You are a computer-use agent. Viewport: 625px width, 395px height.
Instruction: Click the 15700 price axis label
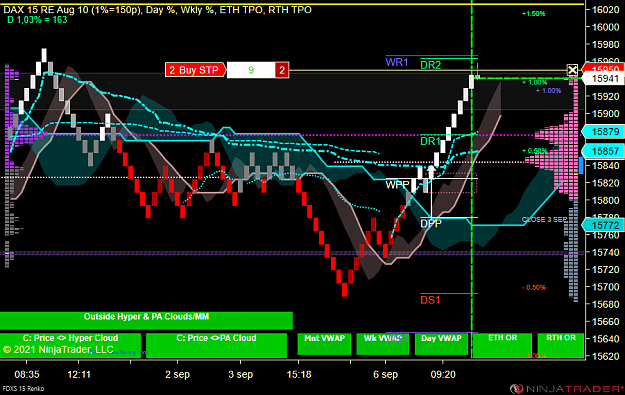pyautogui.click(x=605, y=287)
